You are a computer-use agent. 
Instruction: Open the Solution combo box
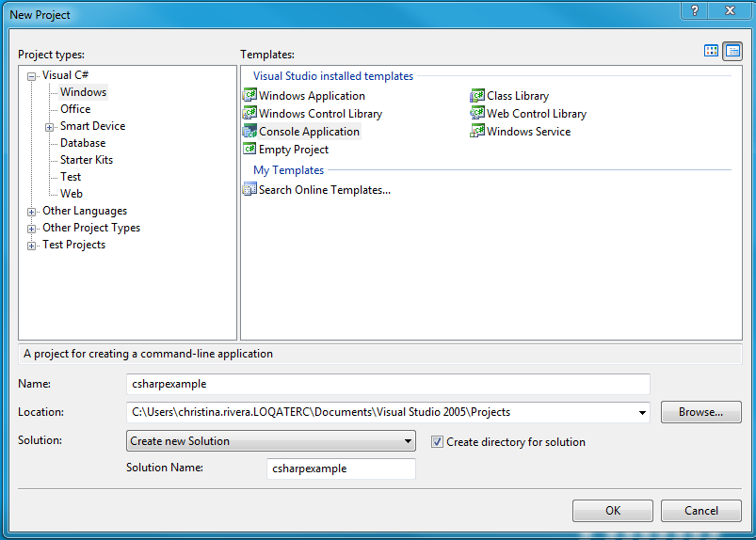(x=271, y=441)
